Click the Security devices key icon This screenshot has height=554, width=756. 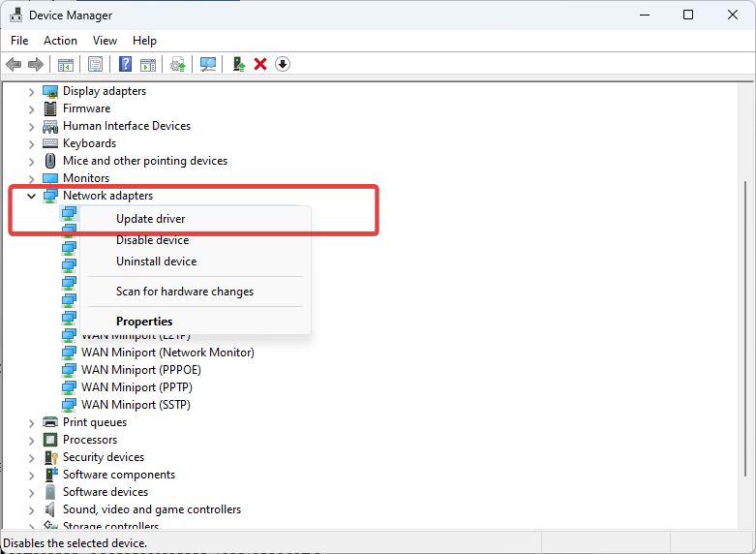pyautogui.click(x=50, y=457)
